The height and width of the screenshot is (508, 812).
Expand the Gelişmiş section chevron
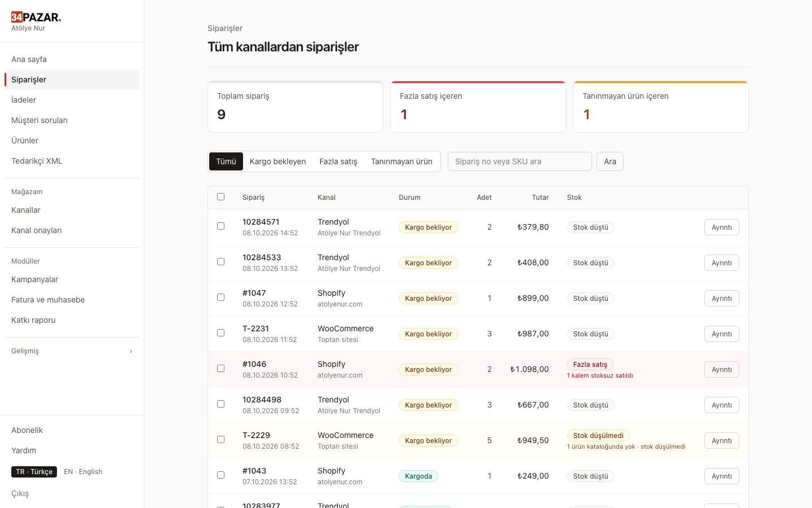click(x=131, y=351)
